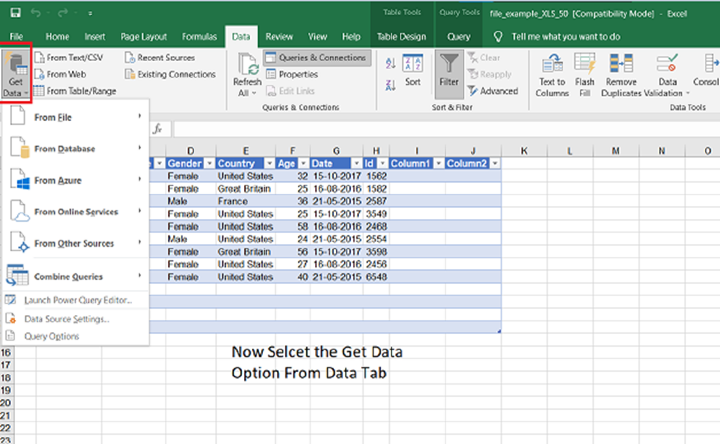Open the Data Validation tool
The width and height of the screenshot is (720, 444).
pyautogui.click(x=668, y=66)
